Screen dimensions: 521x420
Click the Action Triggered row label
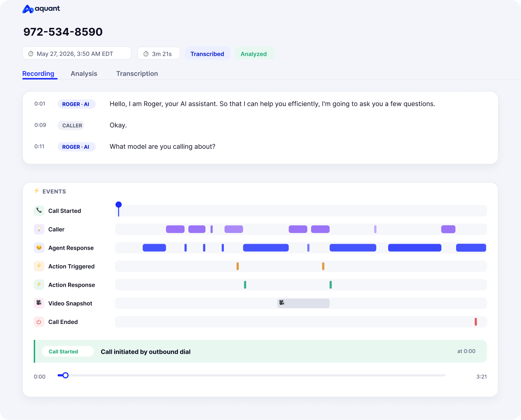point(71,266)
